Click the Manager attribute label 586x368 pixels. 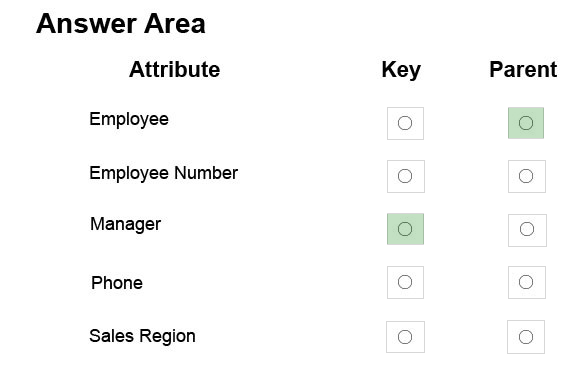pyautogui.click(x=126, y=225)
